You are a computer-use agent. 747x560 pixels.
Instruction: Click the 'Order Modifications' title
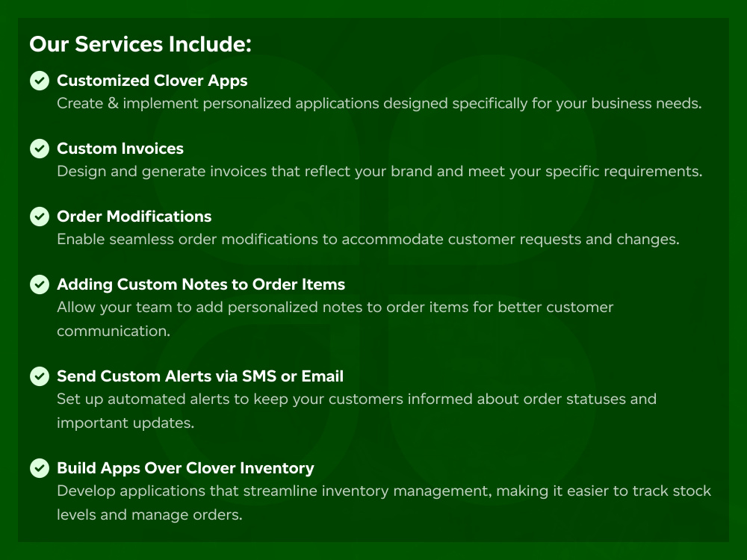pyautogui.click(x=134, y=217)
